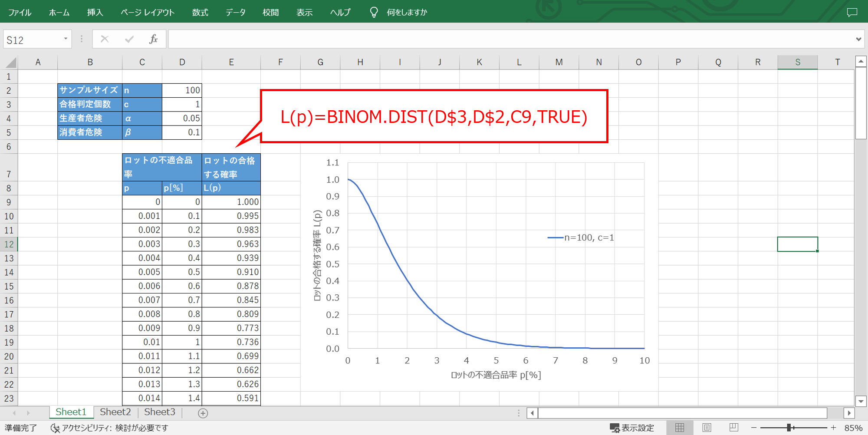Click the vertical scrollbar down arrow
The width and height of the screenshot is (868, 435).
[861, 401]
